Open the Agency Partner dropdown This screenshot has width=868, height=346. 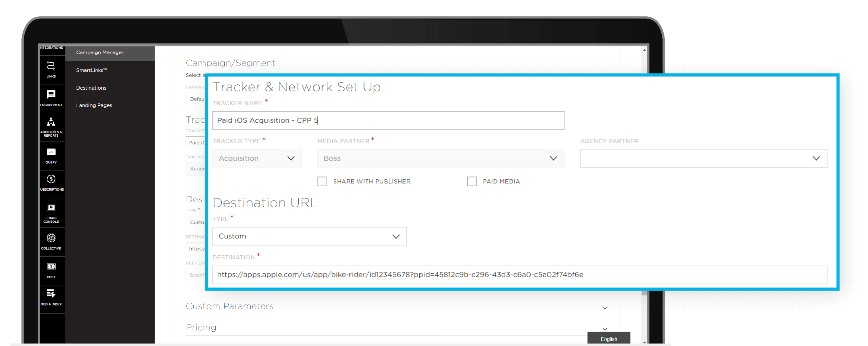(x=704, y=159)
